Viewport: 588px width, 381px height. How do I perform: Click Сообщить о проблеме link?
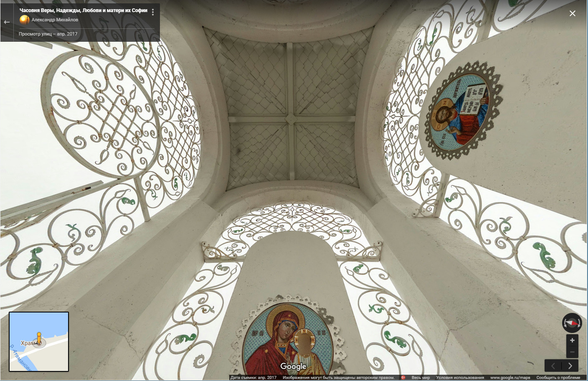[x=558, y=377]
